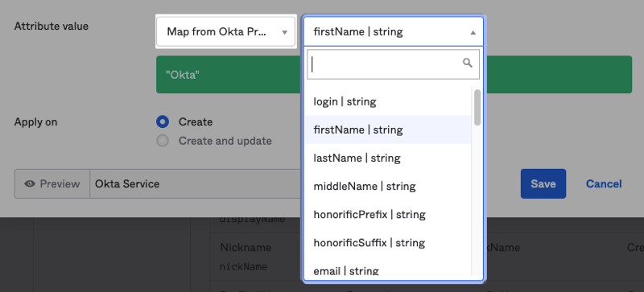Save the attribute mapping
Screen dimensions: 644x292
pyautogui.click(x=543, y=183)
